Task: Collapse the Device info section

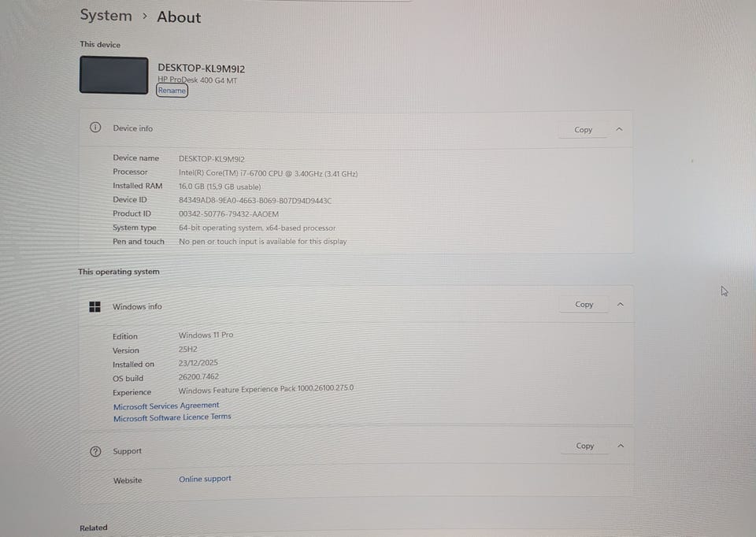Action: pyautogui.click(x=619, y=129)
